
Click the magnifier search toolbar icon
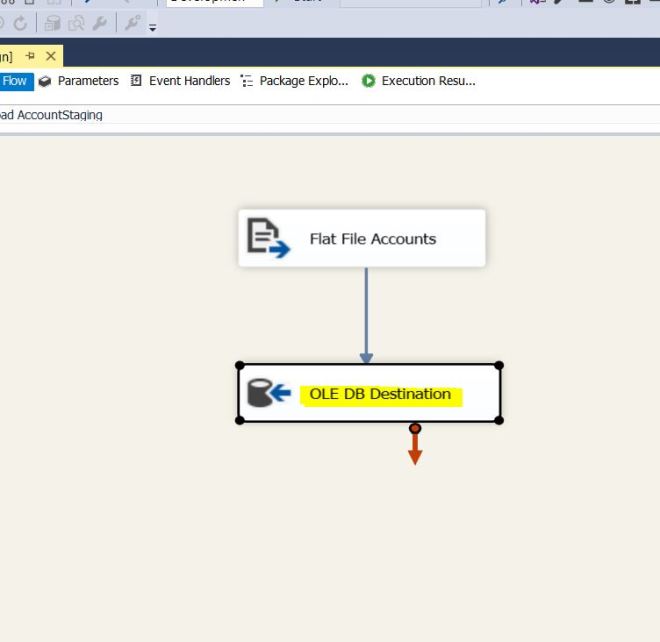pyautogui.click(x=76, y=23)
